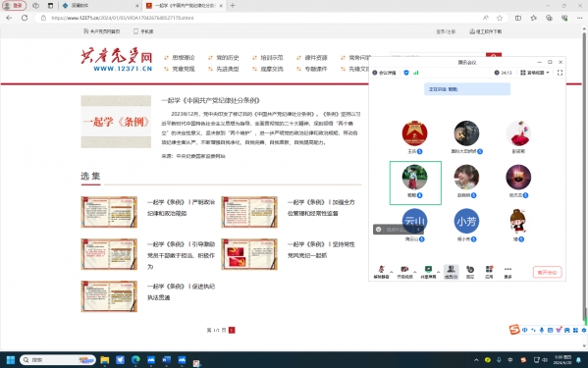588x368 pixels.
Task: View network signal strength bars
Action: [x=416, y=73]
